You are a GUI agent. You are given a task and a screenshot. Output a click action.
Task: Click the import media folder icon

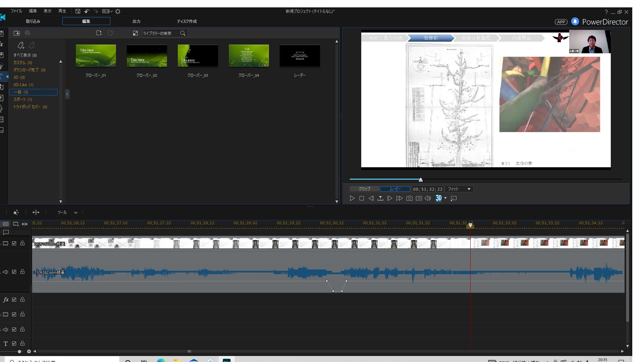pyautogui.click(x=16, y=33)
